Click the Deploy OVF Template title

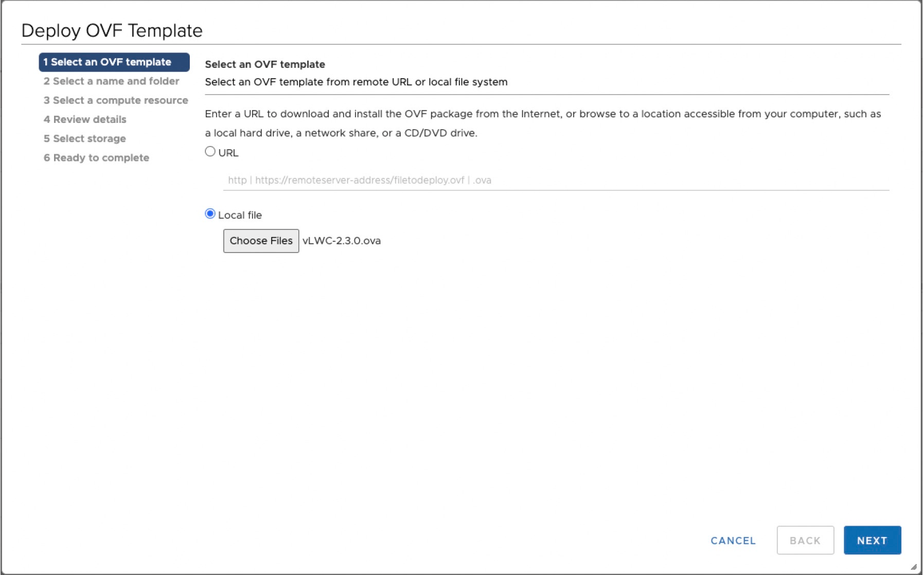pyautogui.click(x=111, y=30)
